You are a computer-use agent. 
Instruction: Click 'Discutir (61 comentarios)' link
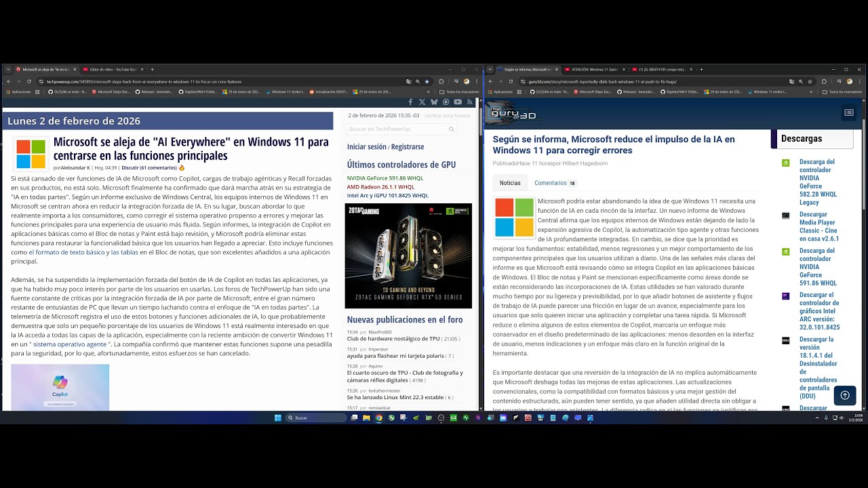coord(149,167)
